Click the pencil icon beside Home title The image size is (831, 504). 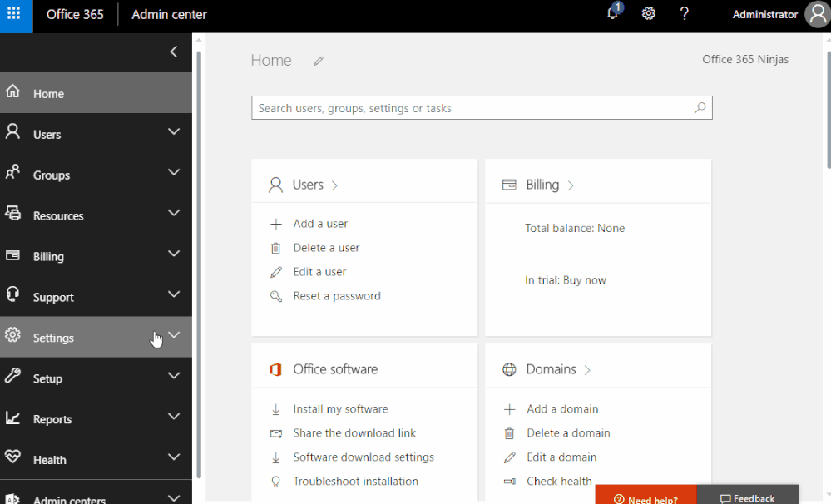click(x=318, y=61)
